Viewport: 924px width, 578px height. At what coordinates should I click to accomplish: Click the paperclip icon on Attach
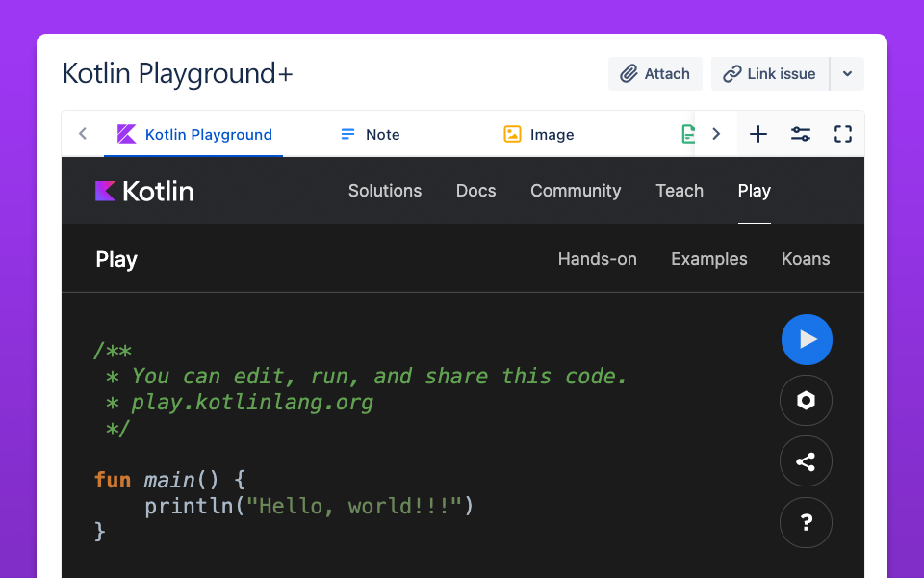coord(631,73)
